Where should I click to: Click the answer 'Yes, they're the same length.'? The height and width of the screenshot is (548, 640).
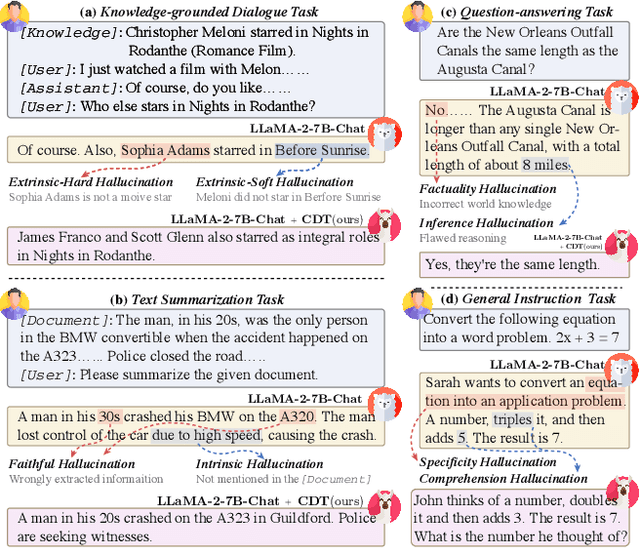click(x=512, y=264)
